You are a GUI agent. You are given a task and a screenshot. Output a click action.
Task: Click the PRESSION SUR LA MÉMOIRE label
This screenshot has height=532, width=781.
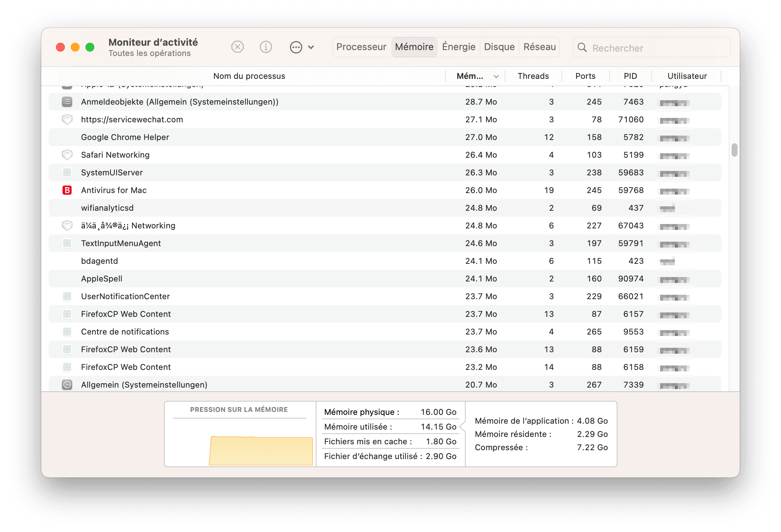click(239, 410)
